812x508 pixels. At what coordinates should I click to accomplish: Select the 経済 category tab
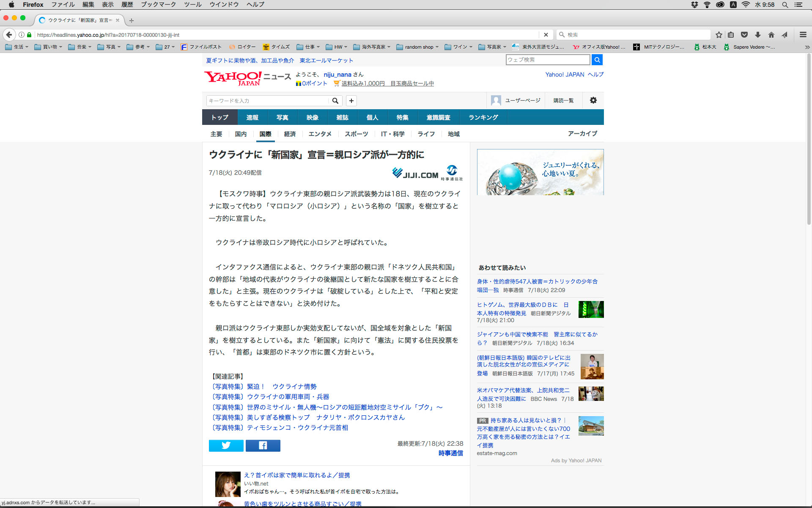[x=290, y=134]
